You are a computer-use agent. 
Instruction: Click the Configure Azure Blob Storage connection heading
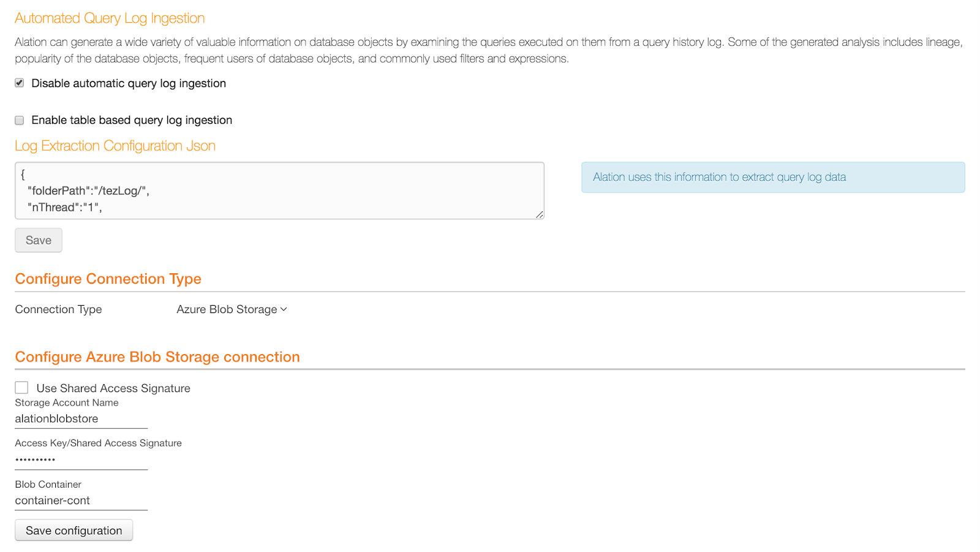[x=157, y=357]
